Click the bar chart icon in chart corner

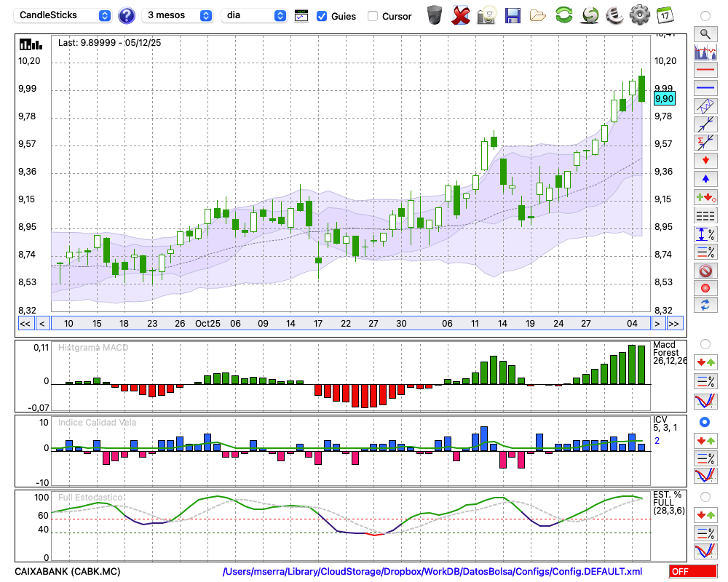point(31,44)
